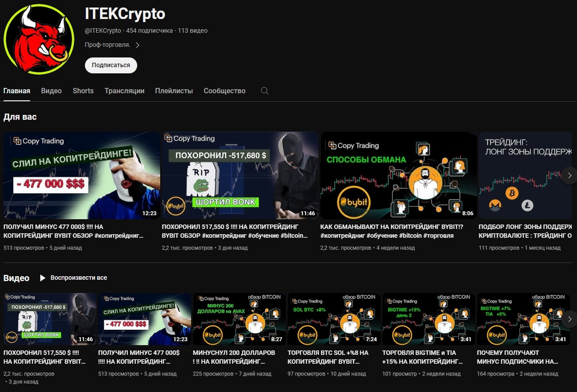
Task: Open small thumbnail BIGTIME +15% день 2
Action: pyautogui.click(x=429, y=319)
